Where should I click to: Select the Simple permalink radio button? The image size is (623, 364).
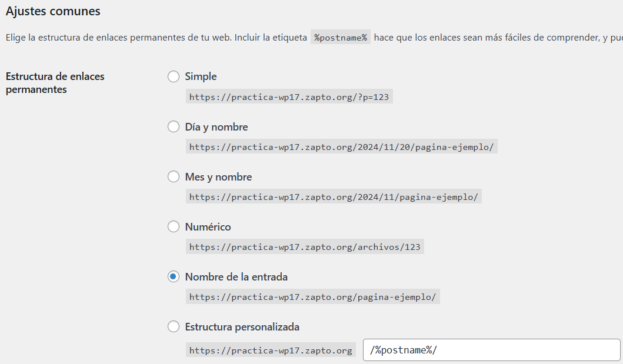(174, 76)
